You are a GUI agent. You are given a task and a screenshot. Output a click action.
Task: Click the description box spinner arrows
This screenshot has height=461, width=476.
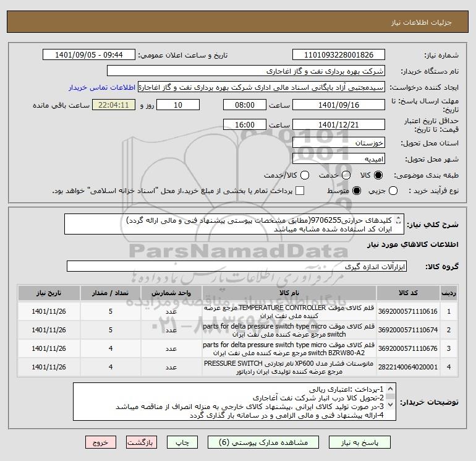click(399, 221)
